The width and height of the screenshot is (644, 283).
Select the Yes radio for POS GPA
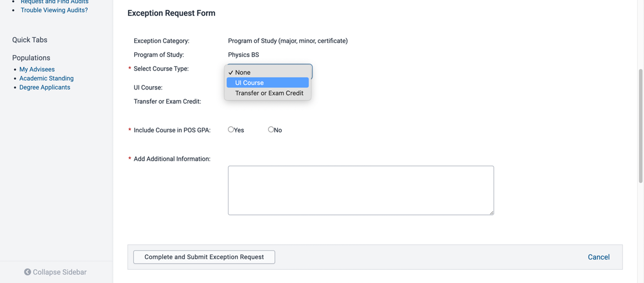(231, 130)
